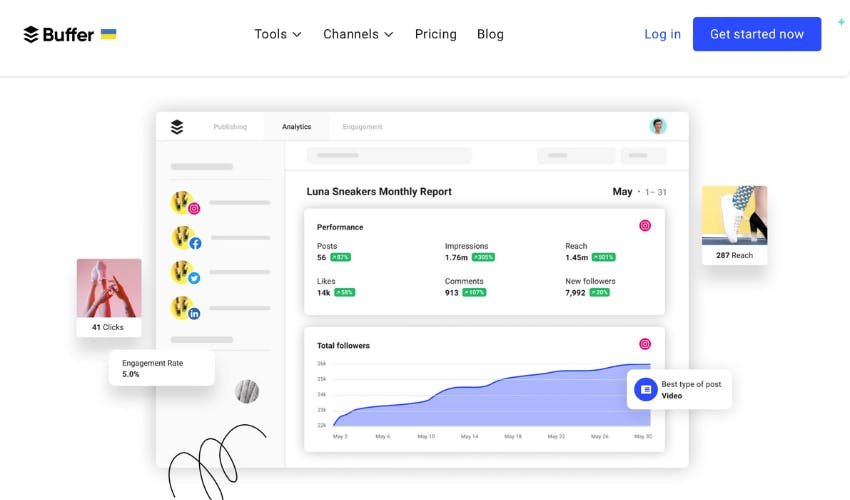Click the Comments 913 metric

point(466,287)
